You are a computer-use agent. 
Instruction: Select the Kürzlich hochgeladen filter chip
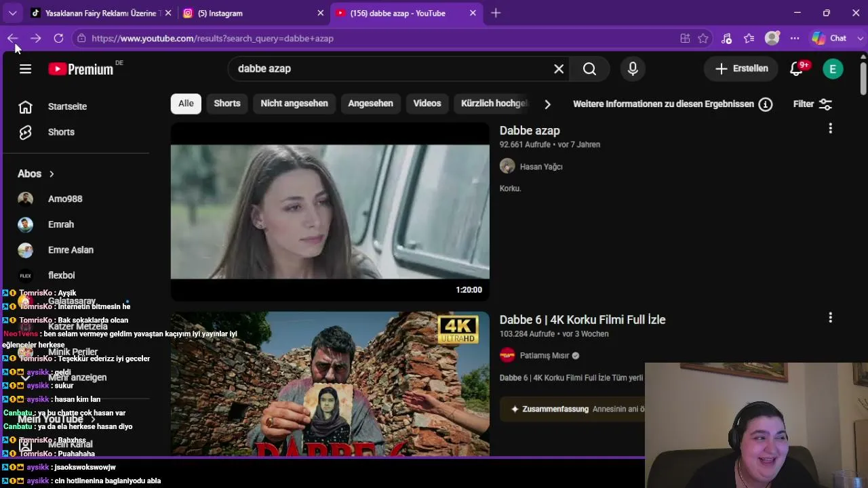click(493, 104)
